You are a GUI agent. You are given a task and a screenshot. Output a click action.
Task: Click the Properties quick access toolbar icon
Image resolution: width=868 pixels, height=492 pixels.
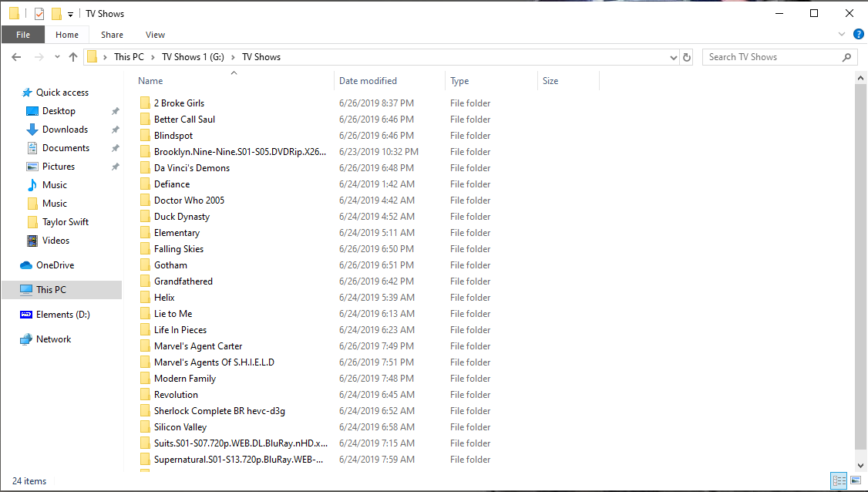click(x=39, y=14)
